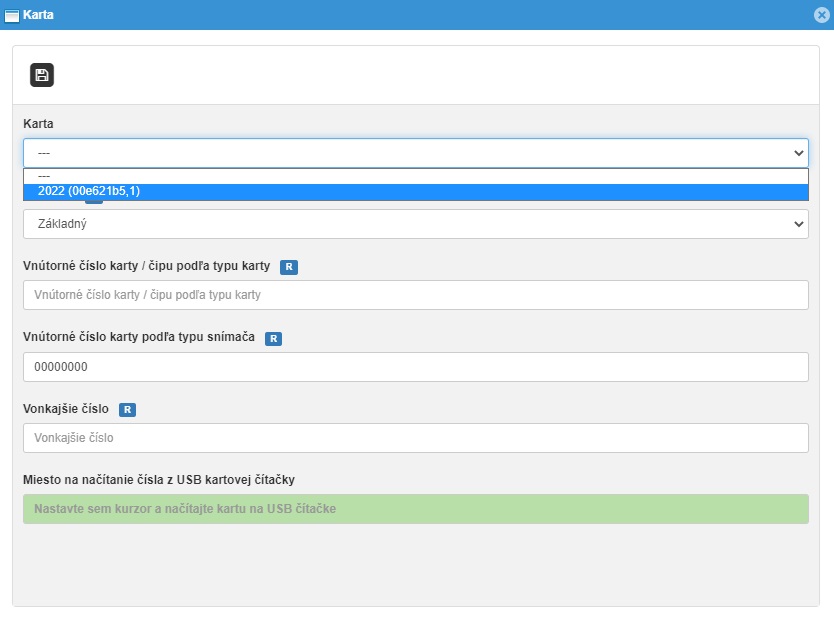The image size is (834, 620).
Task: Click the field containing 00000000
Action: [415, 367]
